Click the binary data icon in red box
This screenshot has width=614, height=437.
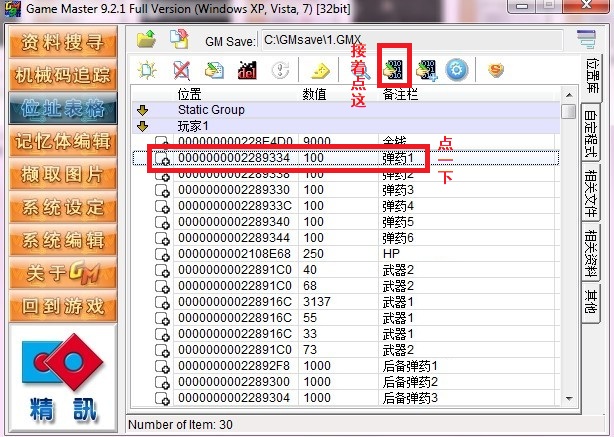(396, 71)
